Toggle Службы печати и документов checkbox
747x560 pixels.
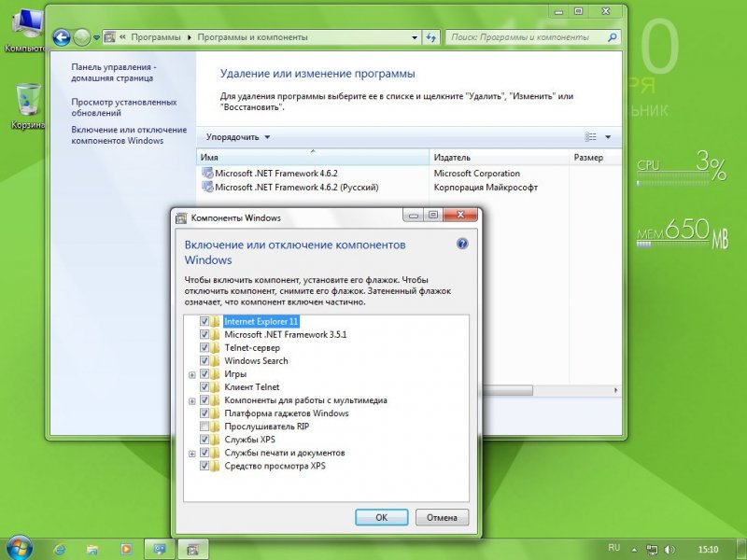[x=204, y=453]
